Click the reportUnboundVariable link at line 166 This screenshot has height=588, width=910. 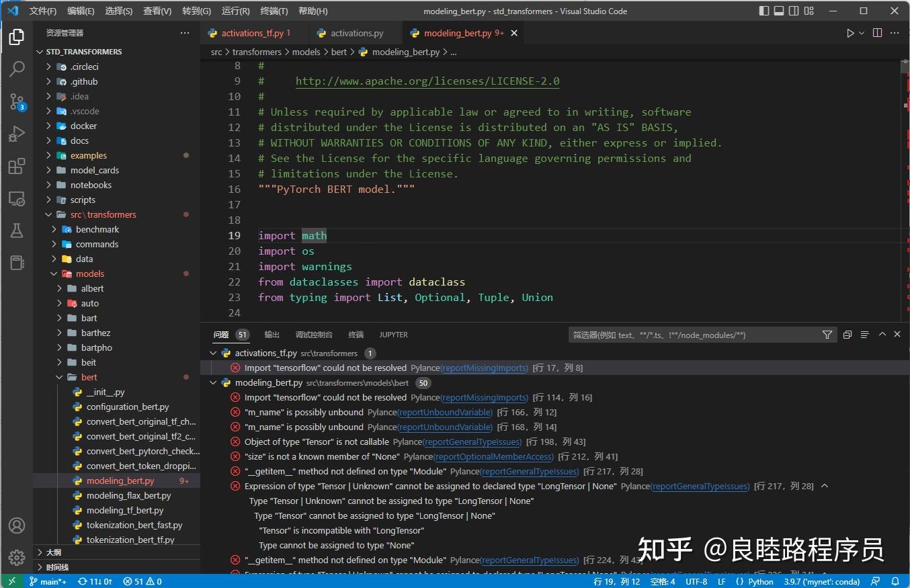[445, 412]
